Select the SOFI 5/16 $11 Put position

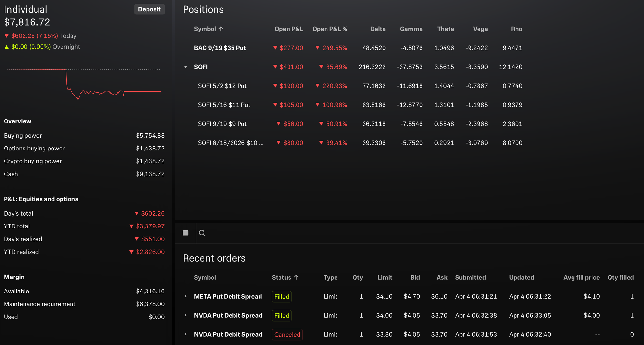224,105
